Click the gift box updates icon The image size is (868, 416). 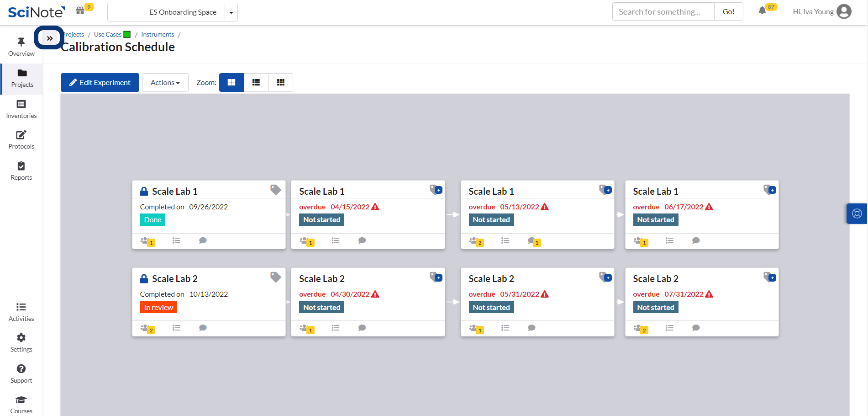point(80,11)
